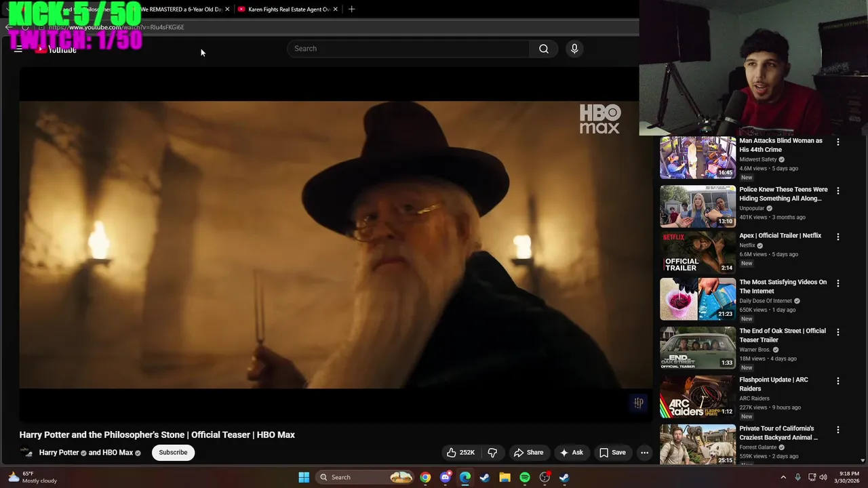Start voice search with the microphone icon
This screenshot has height=488, width=868.
[574, 49]
